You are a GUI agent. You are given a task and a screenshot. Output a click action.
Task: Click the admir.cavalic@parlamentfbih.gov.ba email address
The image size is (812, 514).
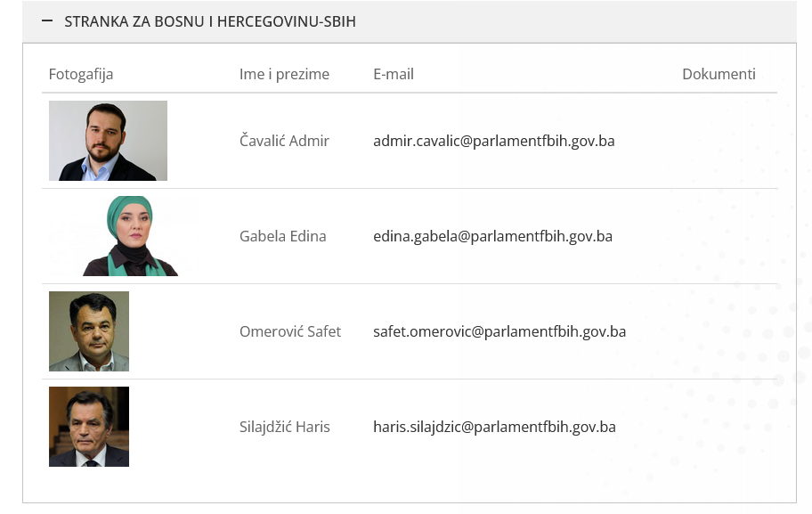click(493, 141)
